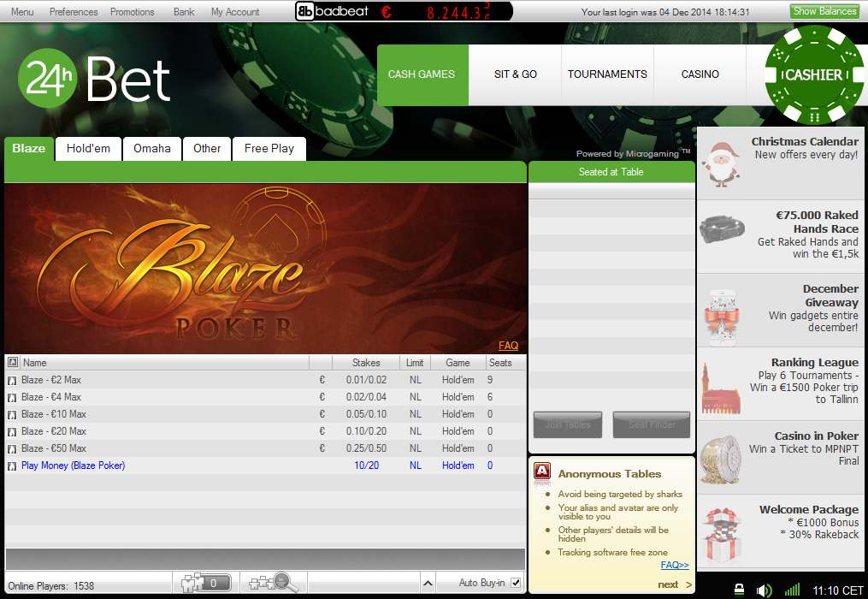Select the Blaze - €2 Max table row
Image resolution: width=868 pixels, height=599 pixels.
point(266,380)
